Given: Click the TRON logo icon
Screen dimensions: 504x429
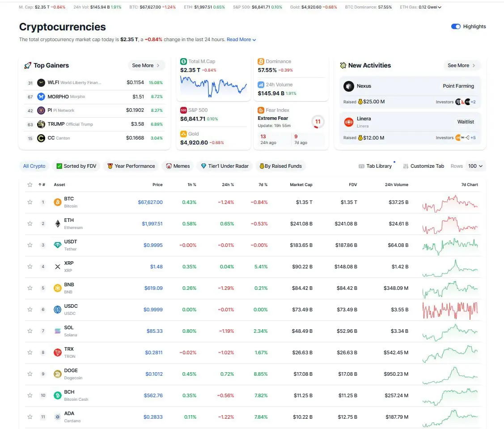Looking at the screenshot, I should click(x=58, y=353).
